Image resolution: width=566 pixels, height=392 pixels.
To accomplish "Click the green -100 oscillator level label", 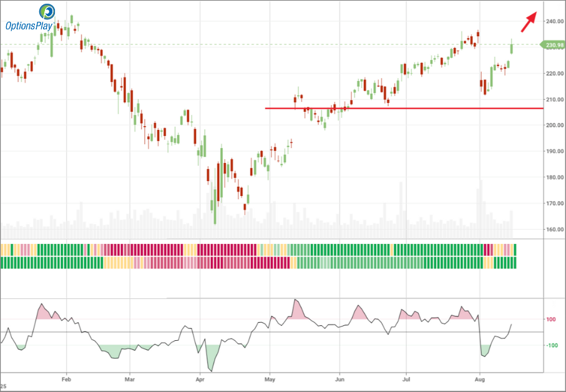I will point(552,345).
